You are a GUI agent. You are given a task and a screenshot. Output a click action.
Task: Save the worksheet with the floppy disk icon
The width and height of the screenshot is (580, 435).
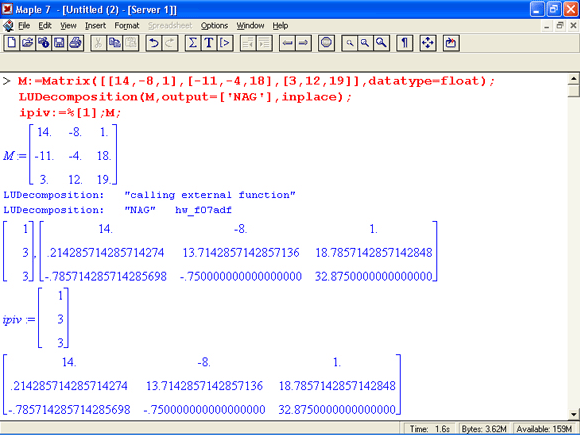click(59, 43)
